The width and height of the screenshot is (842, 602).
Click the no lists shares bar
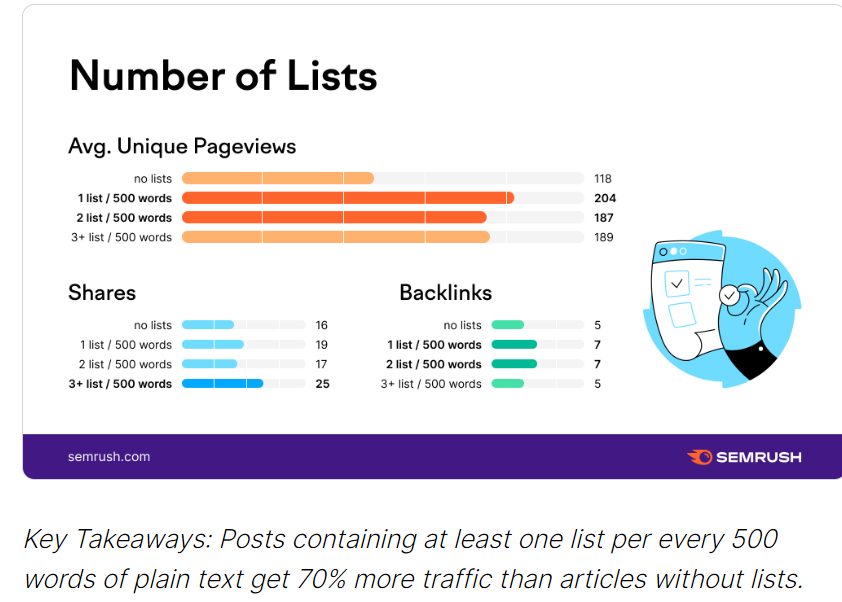(208, 325)
